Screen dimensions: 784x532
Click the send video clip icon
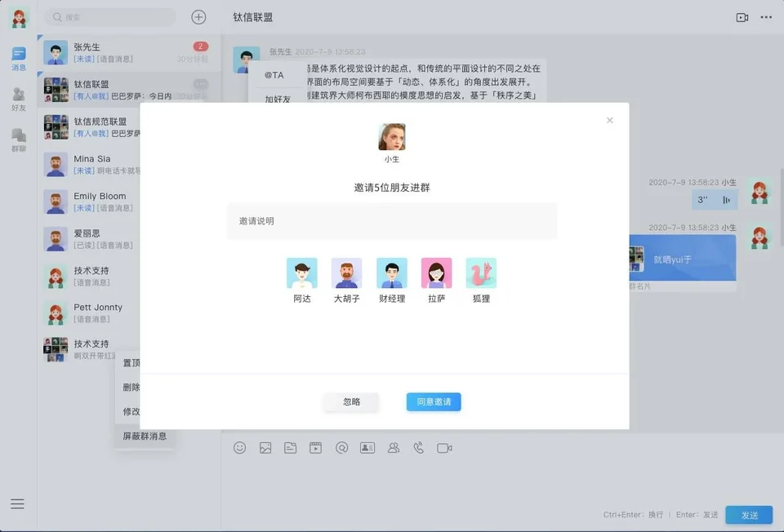pos(315,448)
